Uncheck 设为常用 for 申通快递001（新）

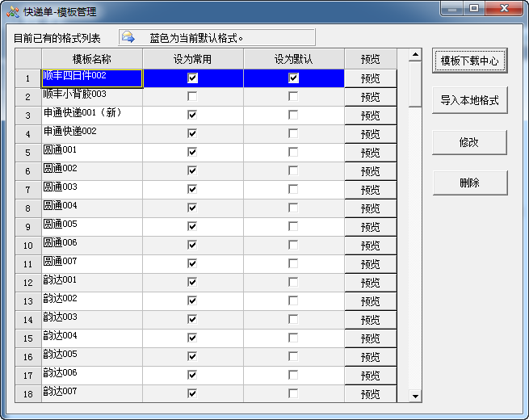coord(192,115)
